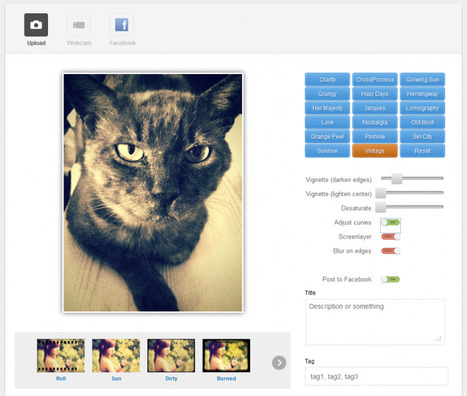
Task: Select the Burned frame thumbnail
Action: 226,356
